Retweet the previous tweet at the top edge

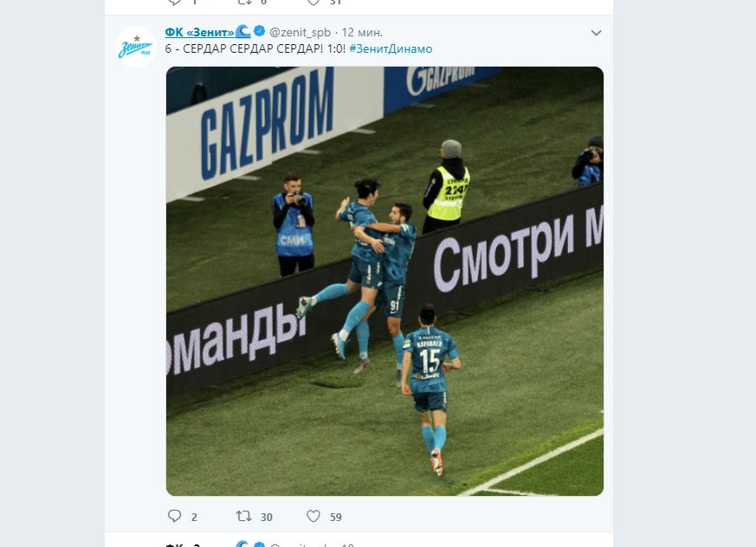tap(244, 2)
